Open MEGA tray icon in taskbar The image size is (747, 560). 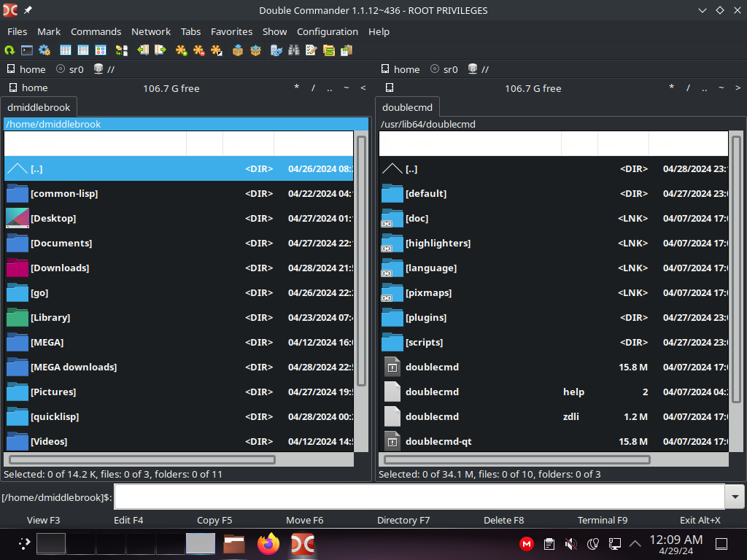tap(527, 544)
